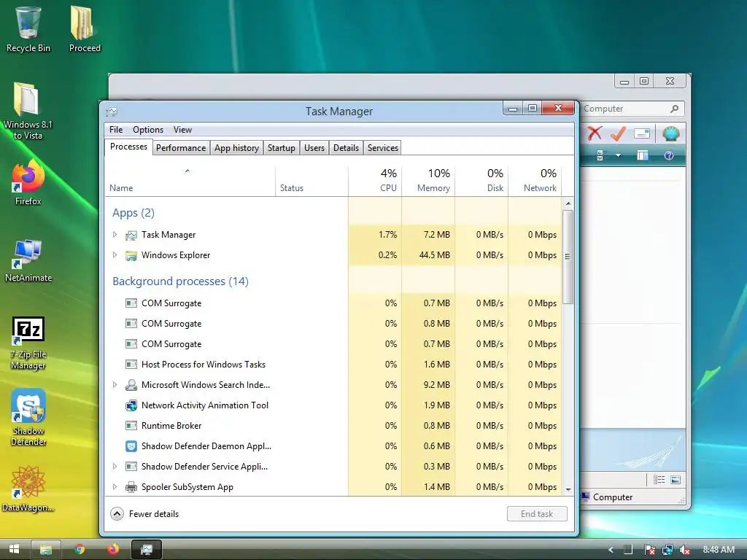Show hidden tray icons arrow
The height and width of the screenshot is (560, 747).
(611, 550)
